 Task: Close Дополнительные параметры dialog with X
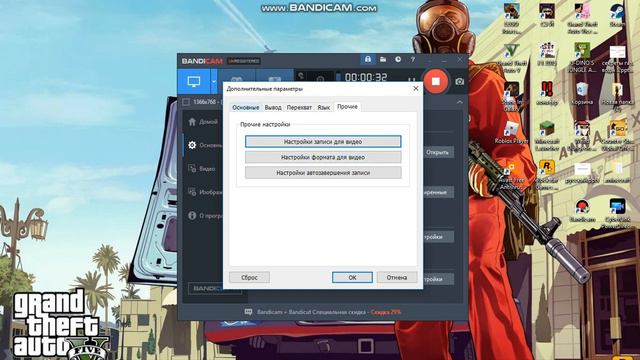click(x=416, y=89)
